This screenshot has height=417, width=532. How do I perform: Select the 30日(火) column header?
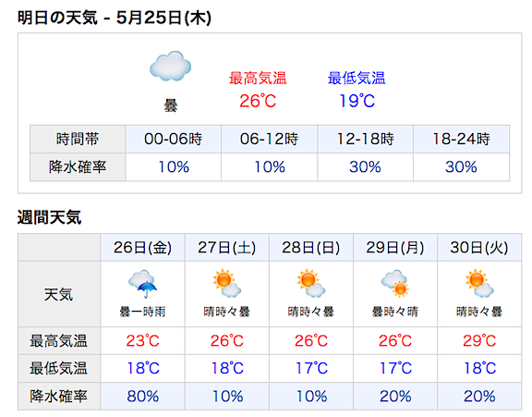[x=479, y=248]
